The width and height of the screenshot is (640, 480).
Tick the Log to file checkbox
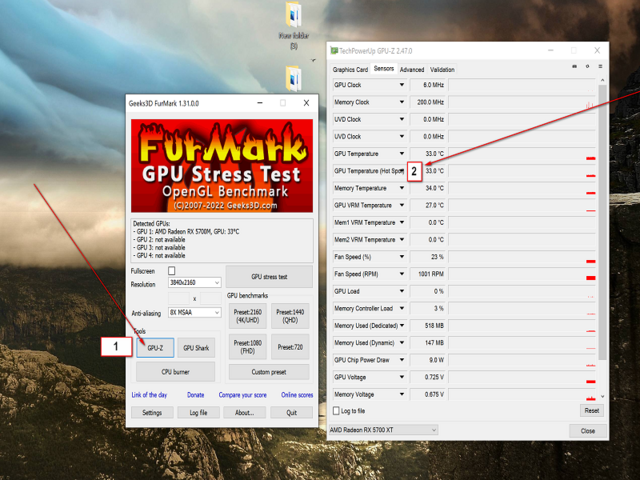coord(337,411)
